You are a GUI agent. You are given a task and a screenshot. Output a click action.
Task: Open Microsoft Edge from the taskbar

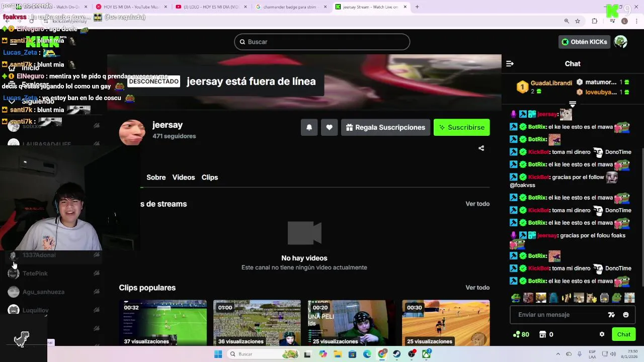point(367,354)
